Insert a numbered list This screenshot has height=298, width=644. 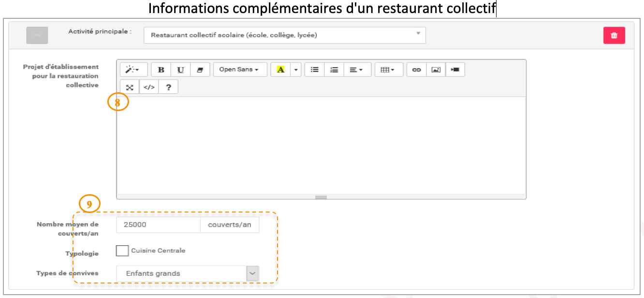click(x=334, y=70)
